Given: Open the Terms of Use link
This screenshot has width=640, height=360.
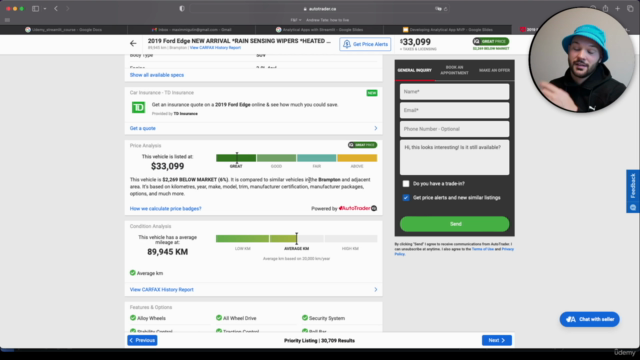Looking at the screenshot, I should tap(482, 249).
